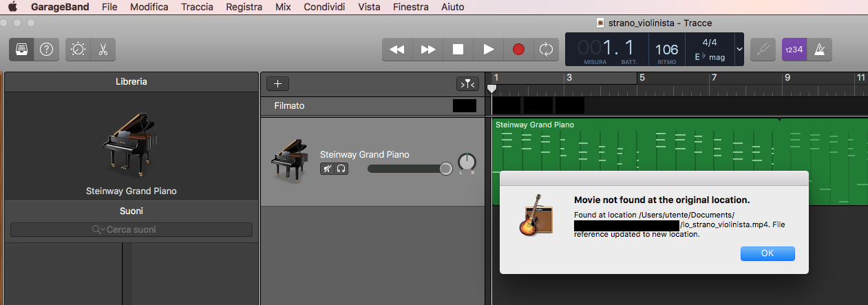
Task: Open the File menu
Action: coord(109,7)
